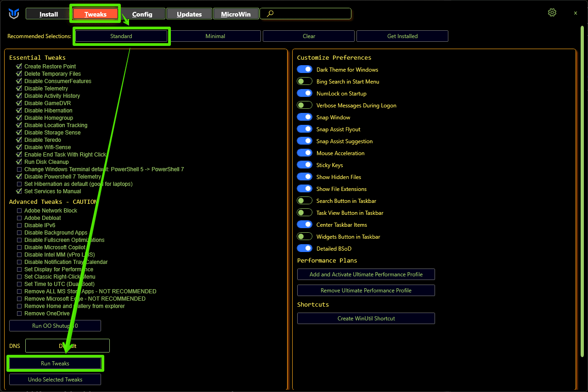Check Adobe Debloat option
Viewport: 588px width, 392px height.
point(19,218)
